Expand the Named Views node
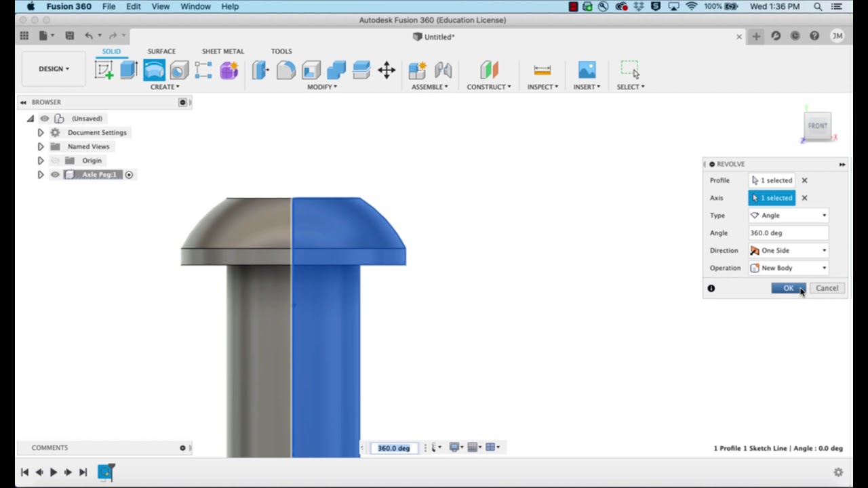 [41, 146]
